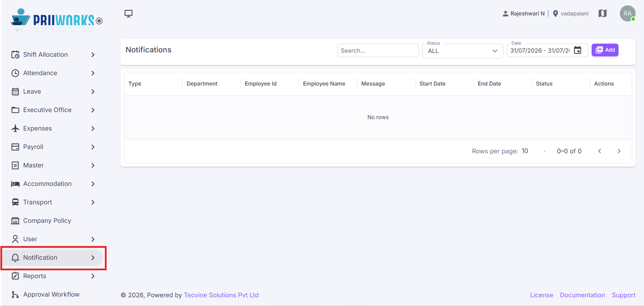The height and width of the screenshot is (306, 644).
Task: Expand the Payroll menu chevron
Action: [93, 147]
